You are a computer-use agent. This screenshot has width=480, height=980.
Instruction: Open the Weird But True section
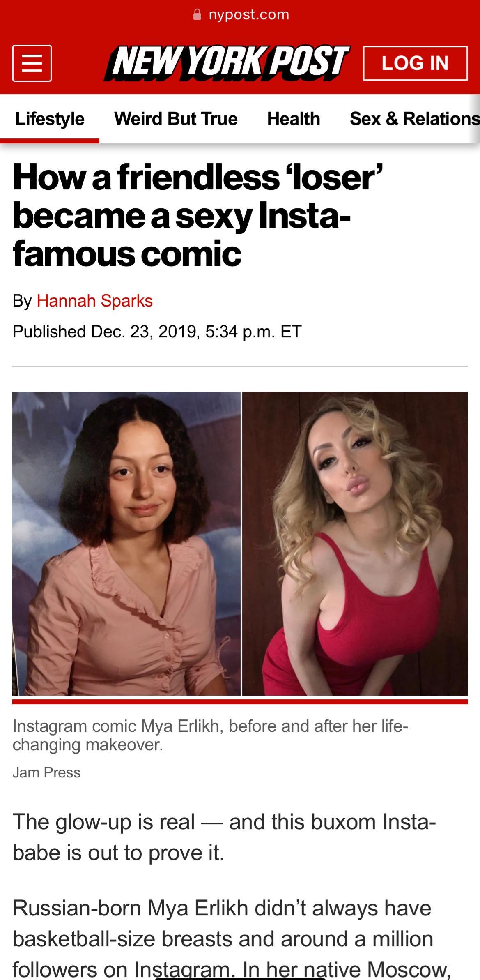point(176,119)
